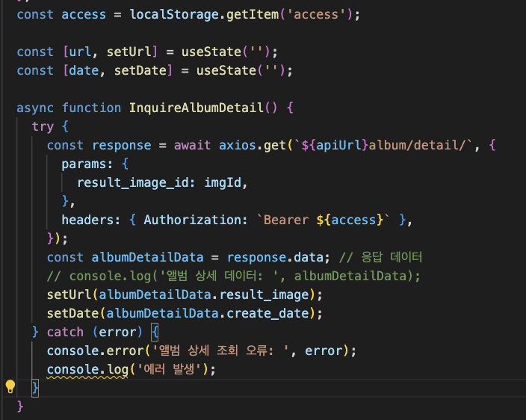Click the 'albumDetailData' constant declaration
This screenshot has width=526, height=420.
coord(148,258)
